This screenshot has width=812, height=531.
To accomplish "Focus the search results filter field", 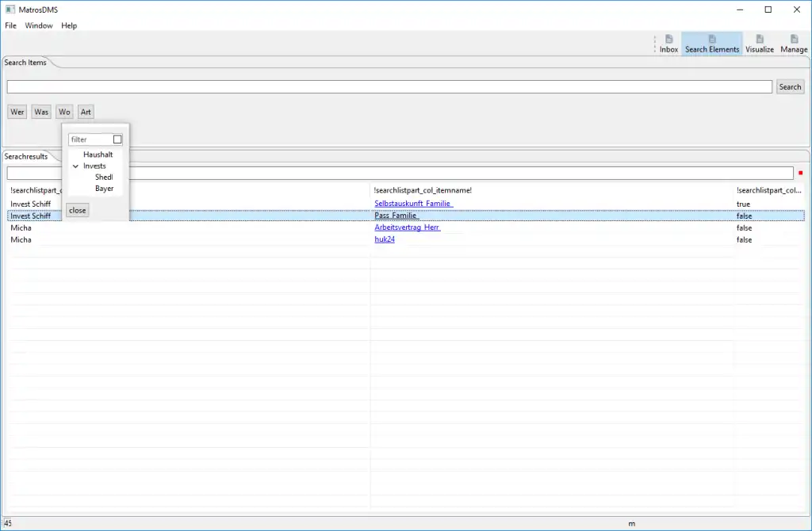I will [x=400, y=173].
